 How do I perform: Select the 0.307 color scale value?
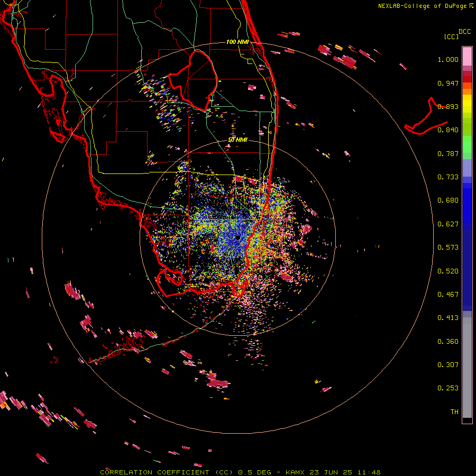(448, 365)
